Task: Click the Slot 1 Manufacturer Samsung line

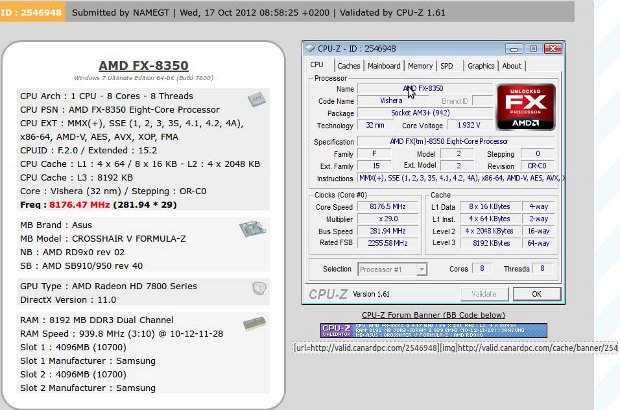Action: tap(88, 361)
